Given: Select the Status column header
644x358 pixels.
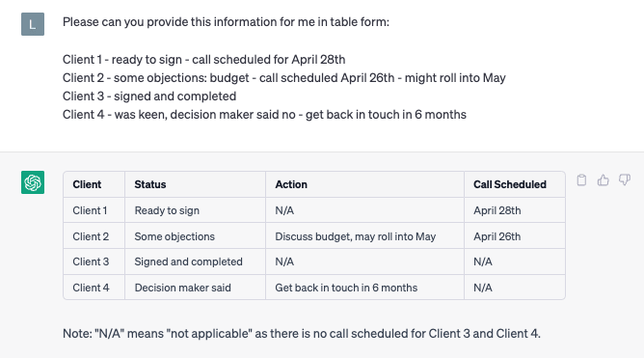Looking at the screenshot, I should click(x=195, y=184).
